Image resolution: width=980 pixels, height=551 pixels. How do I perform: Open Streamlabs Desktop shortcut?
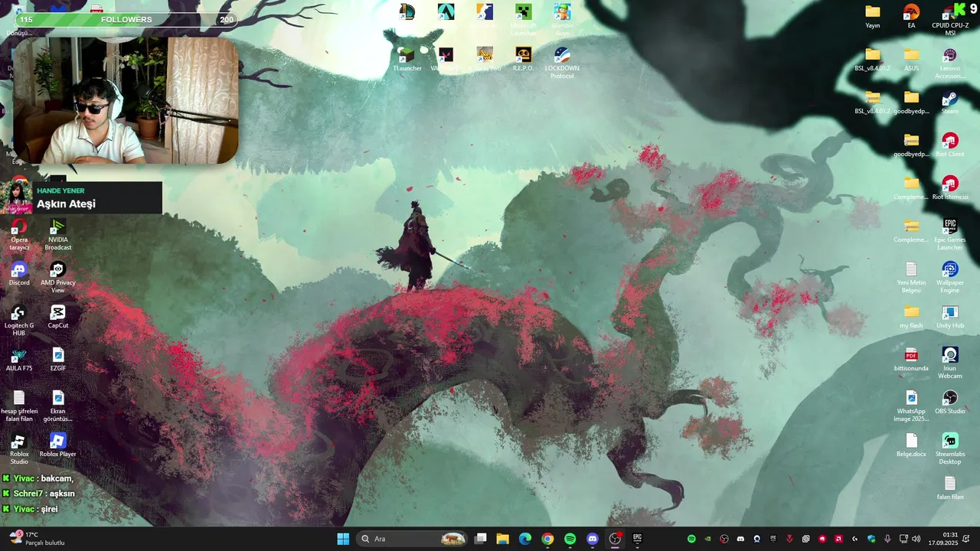coord(950,448)
